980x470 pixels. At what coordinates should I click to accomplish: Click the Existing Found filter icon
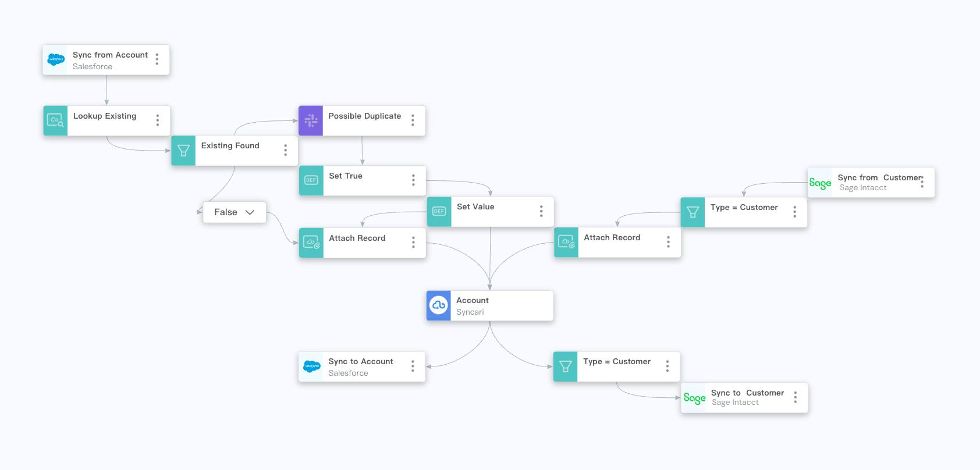pyautogui.click(x=183, y=151)
